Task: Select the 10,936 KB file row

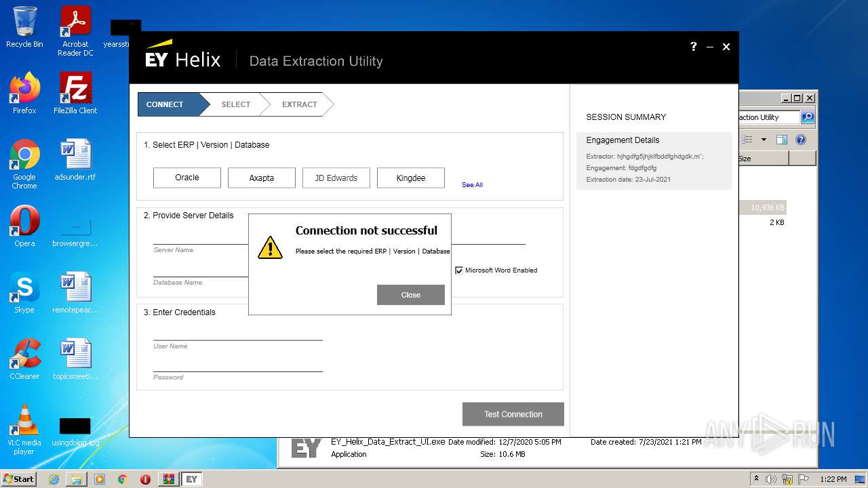Action: (x=763, y=207)
